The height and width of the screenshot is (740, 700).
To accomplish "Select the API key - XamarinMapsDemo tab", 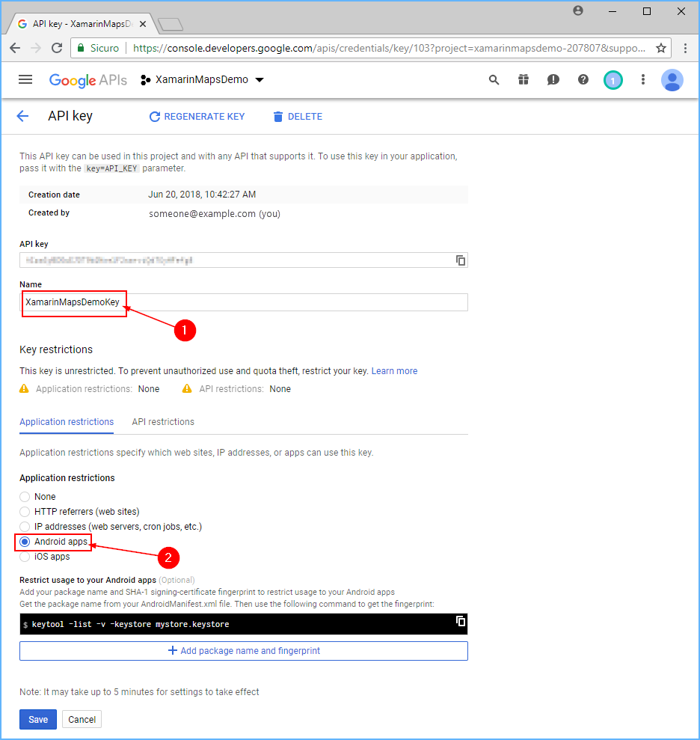I will pyautogui.click(x=82, y=24).
